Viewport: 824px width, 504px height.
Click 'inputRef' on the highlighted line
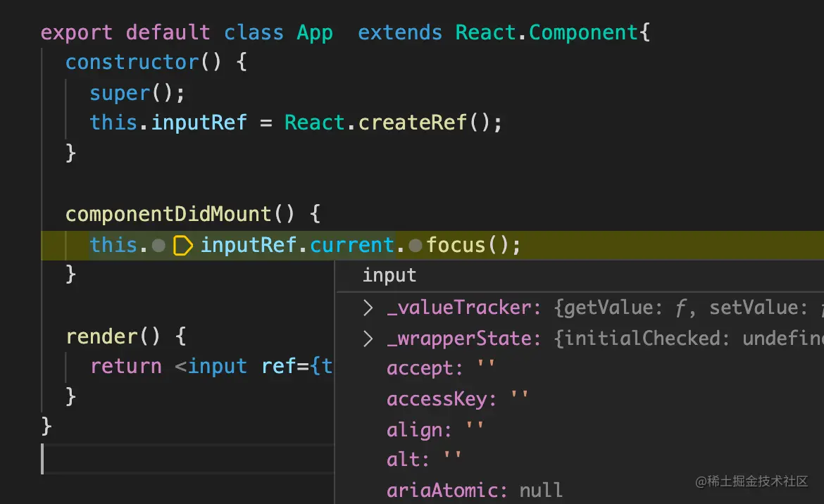[x=249, y=246]
